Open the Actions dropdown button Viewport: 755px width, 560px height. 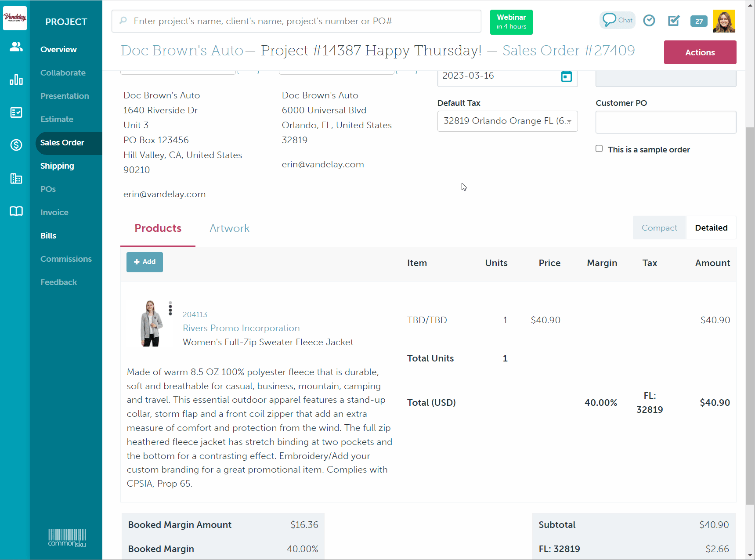pyautogui.click(x=700, y=52)
